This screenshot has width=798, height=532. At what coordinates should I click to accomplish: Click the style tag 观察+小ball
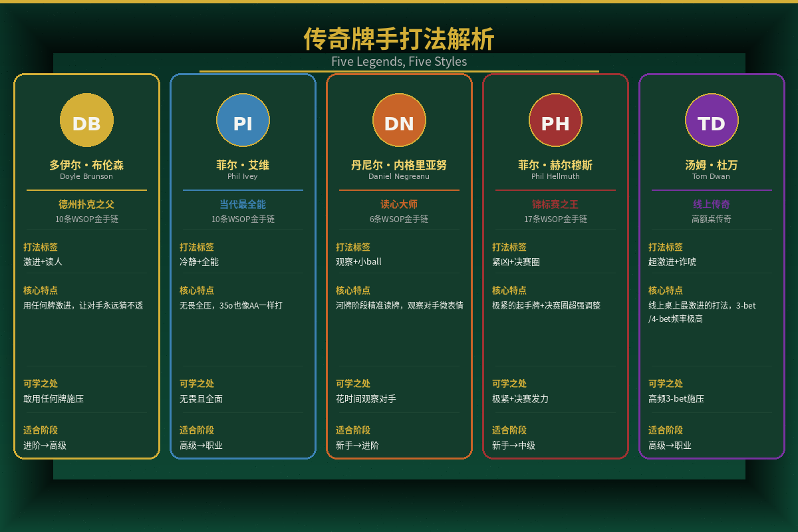click(358, 262)
